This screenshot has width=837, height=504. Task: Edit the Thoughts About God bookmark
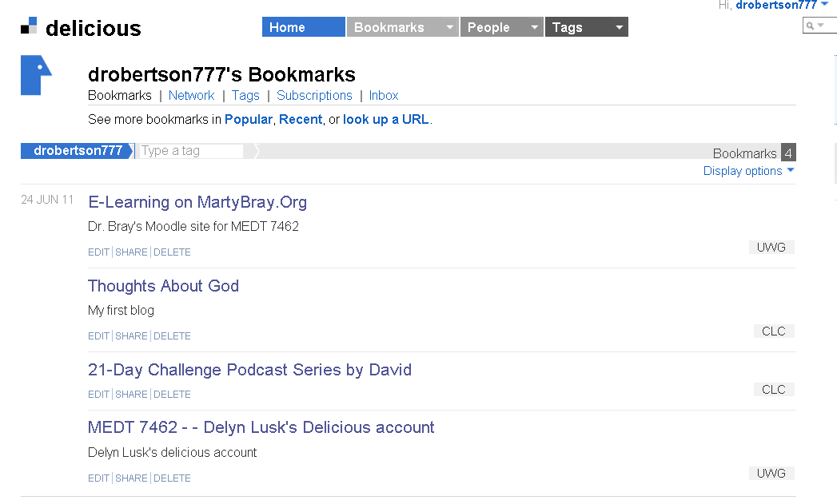98,336
